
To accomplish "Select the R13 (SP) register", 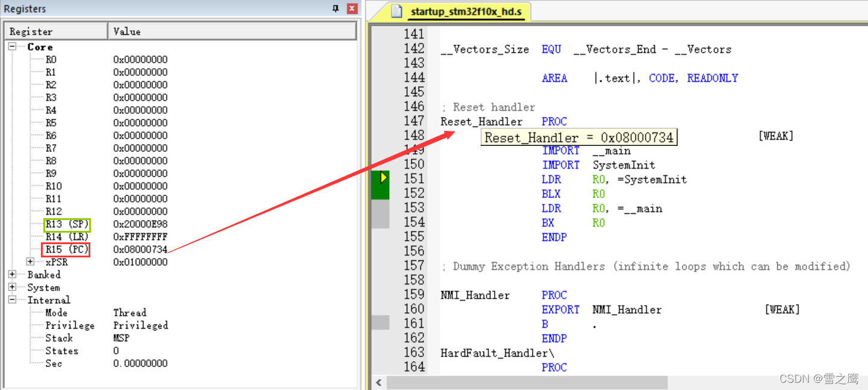I will click(x=66, y=224).
